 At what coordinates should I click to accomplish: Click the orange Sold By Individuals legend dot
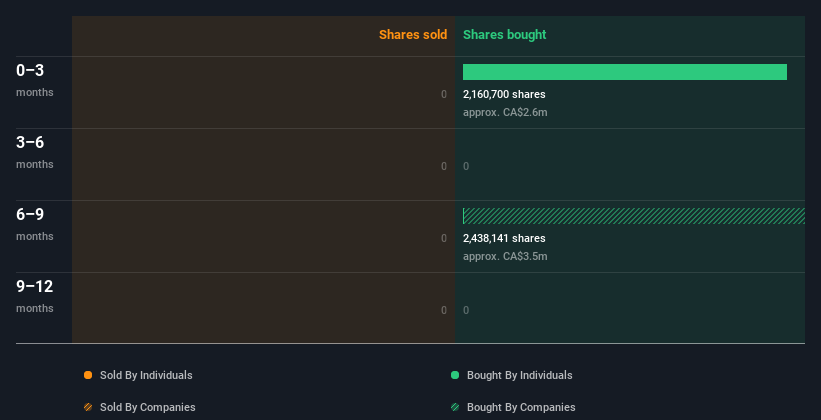coord(88,375)
